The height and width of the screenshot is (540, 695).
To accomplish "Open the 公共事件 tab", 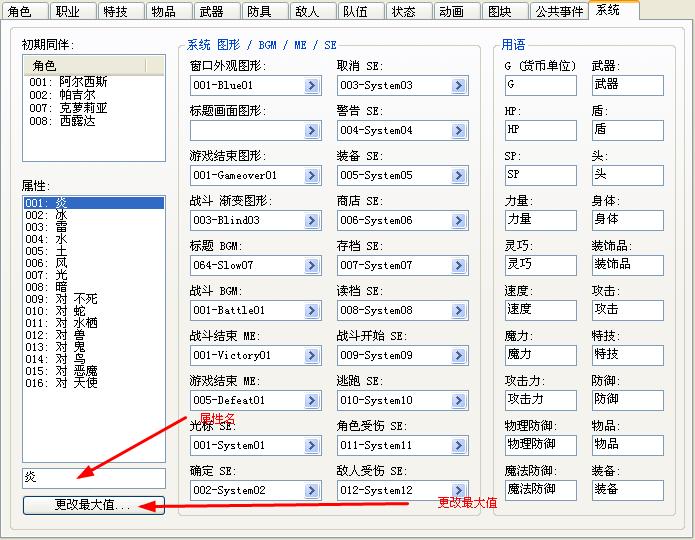I will pyautogui.click(x=559, y=12).
